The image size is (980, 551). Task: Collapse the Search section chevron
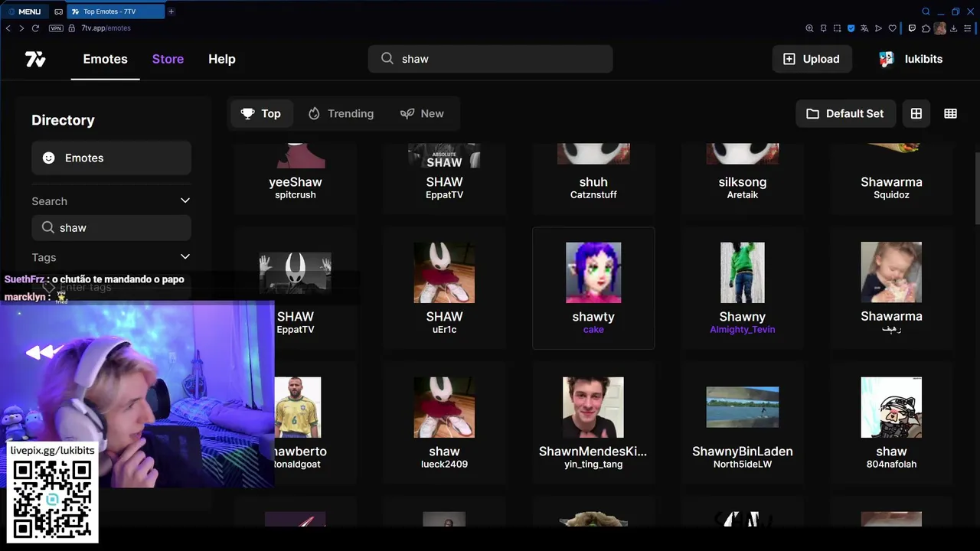pyautogui.click(x=185, y=201)
